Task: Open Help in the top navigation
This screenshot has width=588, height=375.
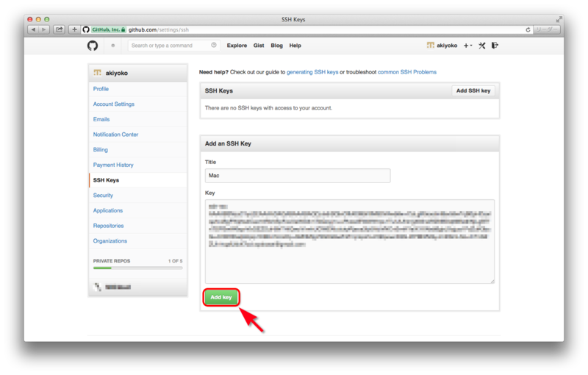Action: tap(295, 46)
